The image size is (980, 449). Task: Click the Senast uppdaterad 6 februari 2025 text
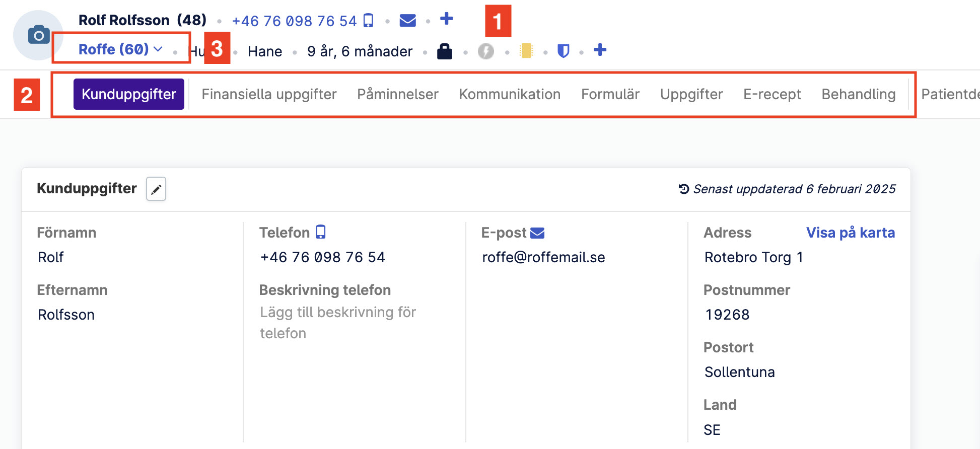click(x=794, y=189)
